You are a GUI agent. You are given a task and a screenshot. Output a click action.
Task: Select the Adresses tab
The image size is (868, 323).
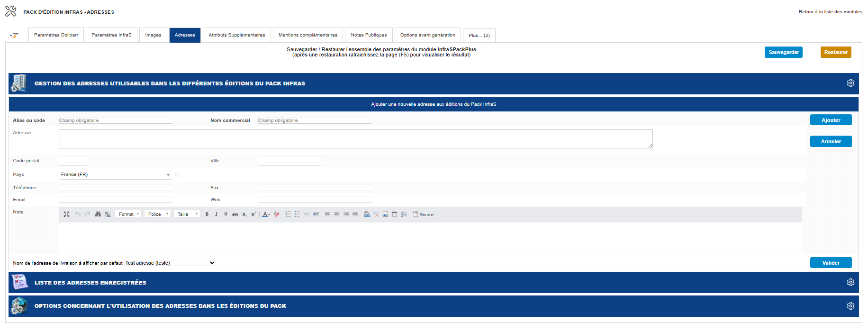[185, 35]
